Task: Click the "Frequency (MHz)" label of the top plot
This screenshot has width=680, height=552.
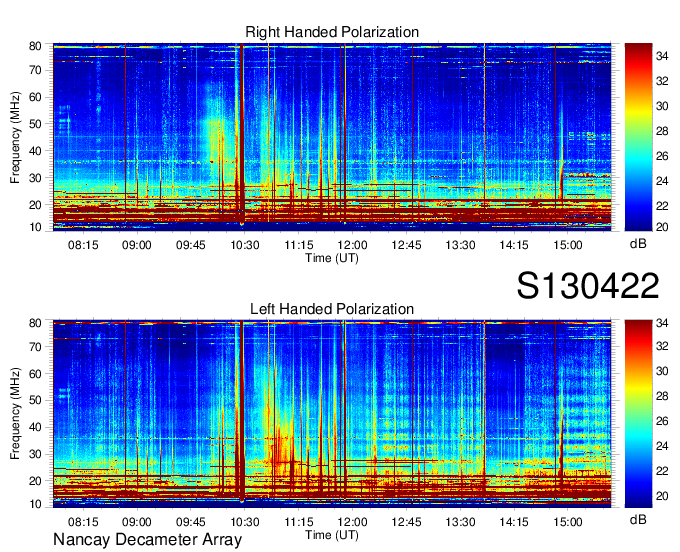Action: pyautogui.click(x=15, y=137)
